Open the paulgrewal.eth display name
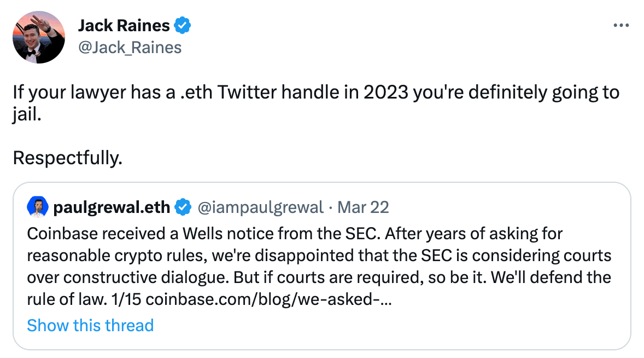Viewport: 644px width, 358px height. pos(113,207)
